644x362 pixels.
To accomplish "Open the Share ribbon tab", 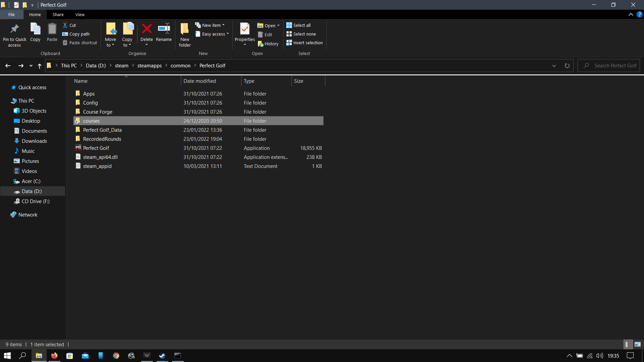I will (58, 15).
